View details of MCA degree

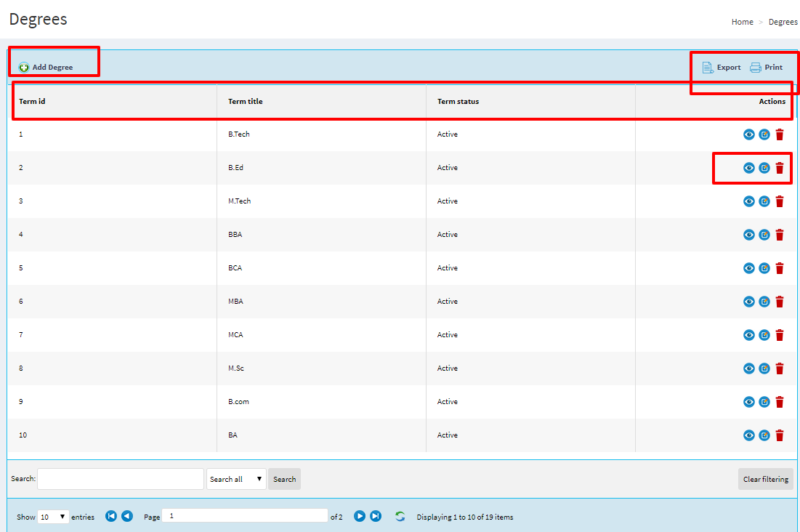click(748, 335)
